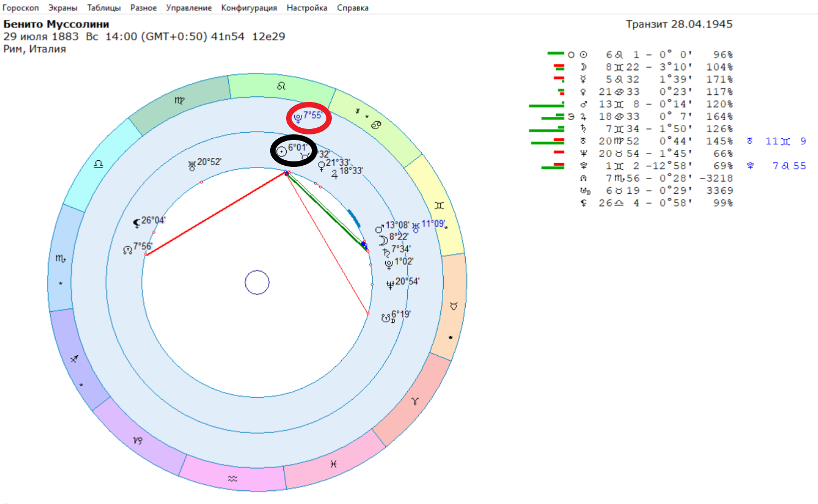The image size is (818, 504).
Task: Click the Neptune glyph at 20°54'
Action: pyautogui.click(x=390, y=285)
